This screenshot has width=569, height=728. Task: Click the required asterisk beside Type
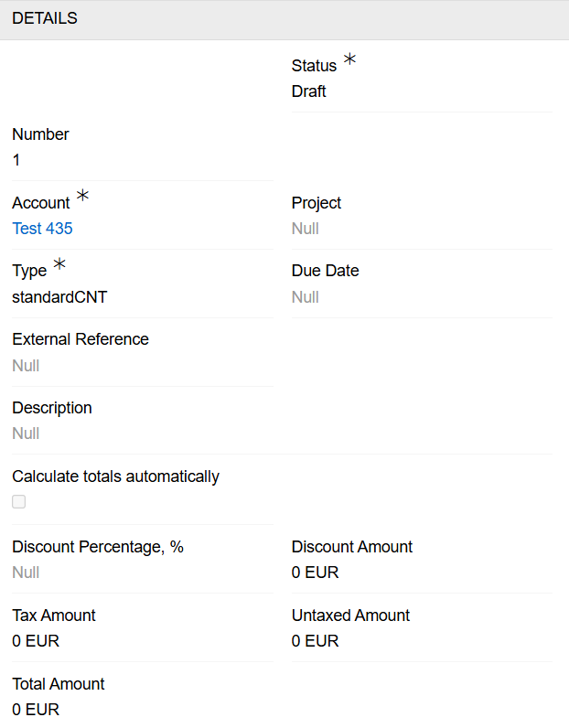click(59, 264)
